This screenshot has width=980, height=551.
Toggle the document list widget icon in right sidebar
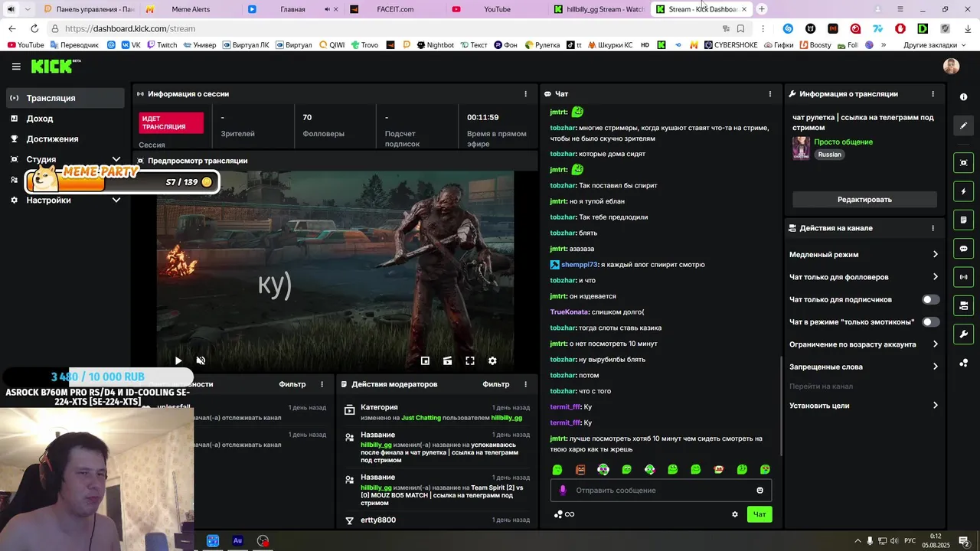coord(963,220)
